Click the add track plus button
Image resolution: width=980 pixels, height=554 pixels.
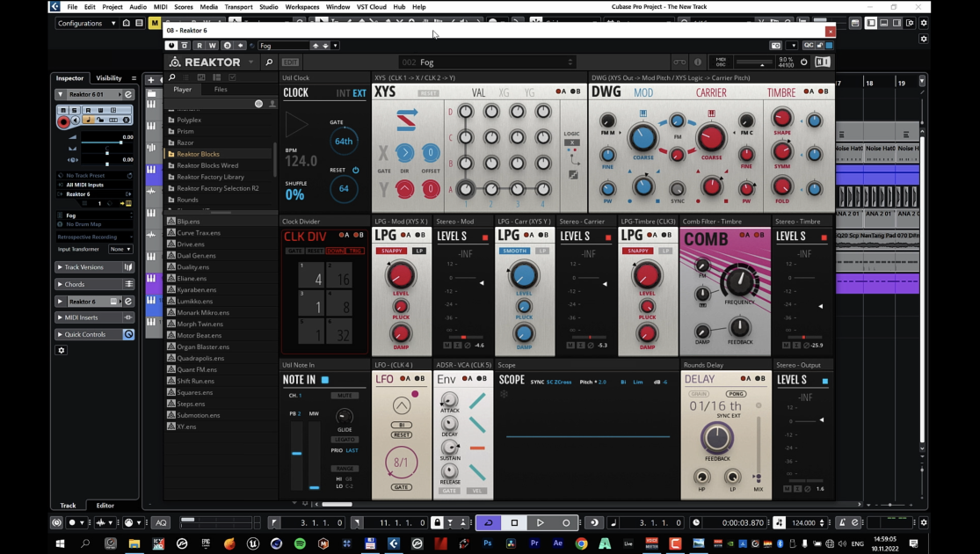150,80
